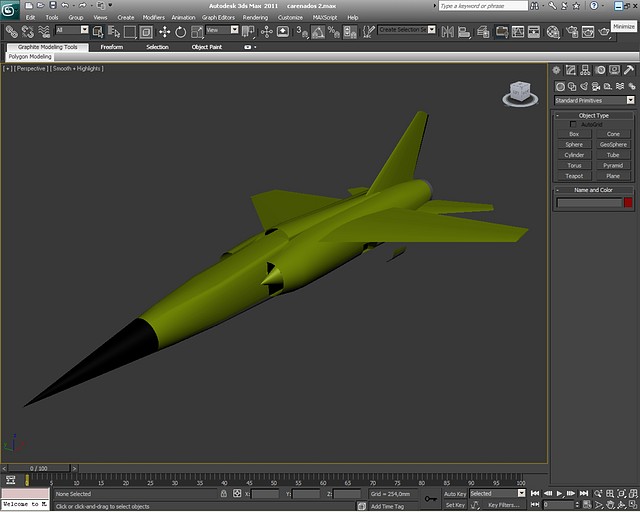Image resolution: width=640 pixels, height=512 pixels.
Task: Open Curve Editor from toolbar
Action: click(x=518, y=31)
